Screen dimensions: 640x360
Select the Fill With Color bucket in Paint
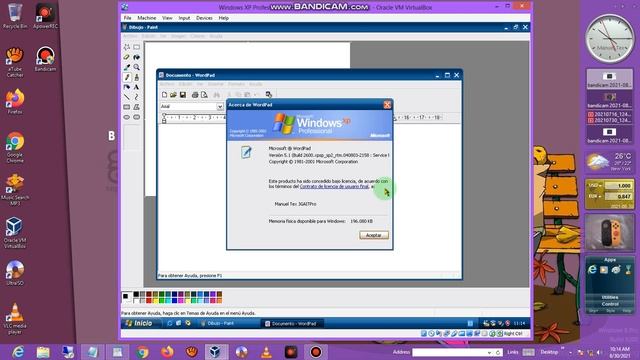click(x=136, y=57)
